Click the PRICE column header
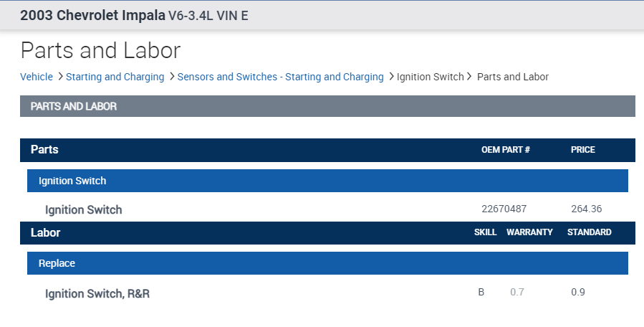 (583, 150)
